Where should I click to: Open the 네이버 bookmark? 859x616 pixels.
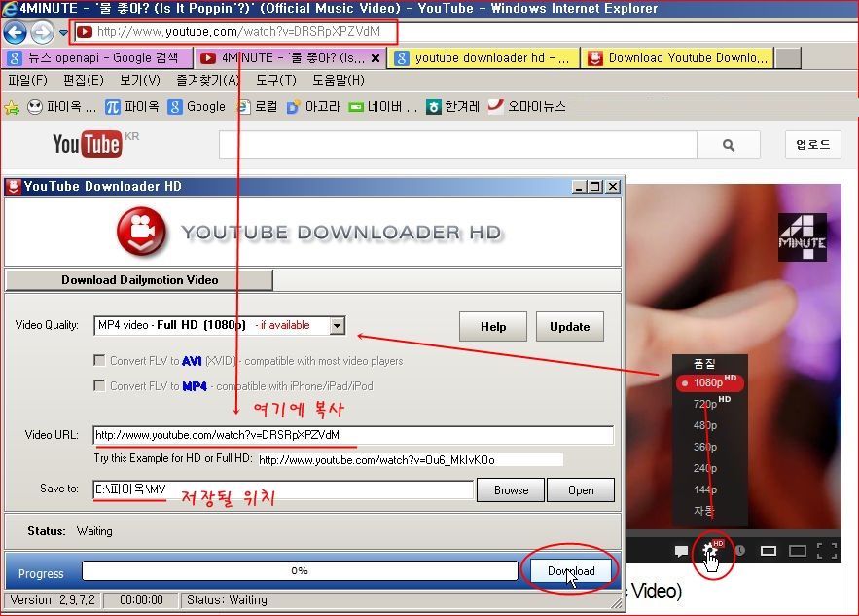coord(383,107)
